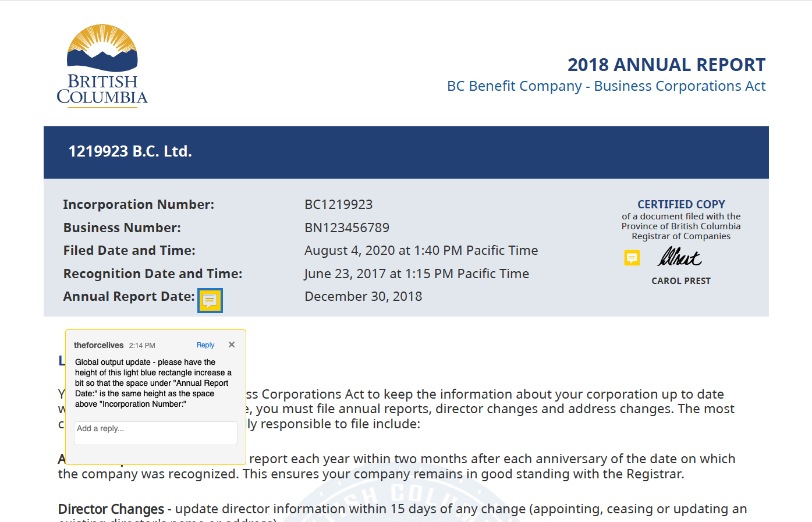Click the comment author name theforcelives

99,345
